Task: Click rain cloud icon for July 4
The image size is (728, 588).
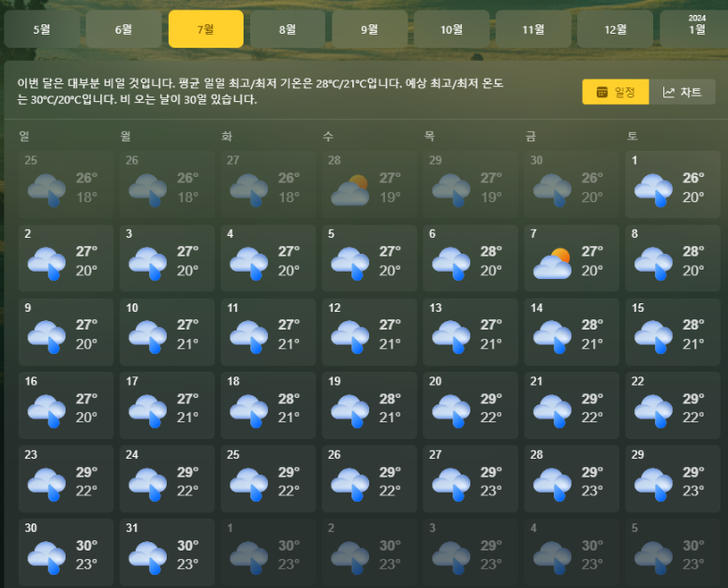Action: click(249, 263)
